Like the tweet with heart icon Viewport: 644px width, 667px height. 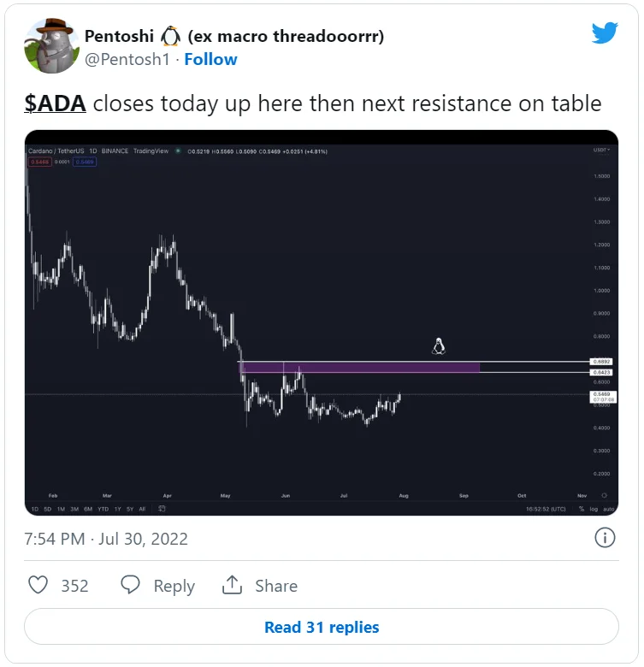point(38,585)
